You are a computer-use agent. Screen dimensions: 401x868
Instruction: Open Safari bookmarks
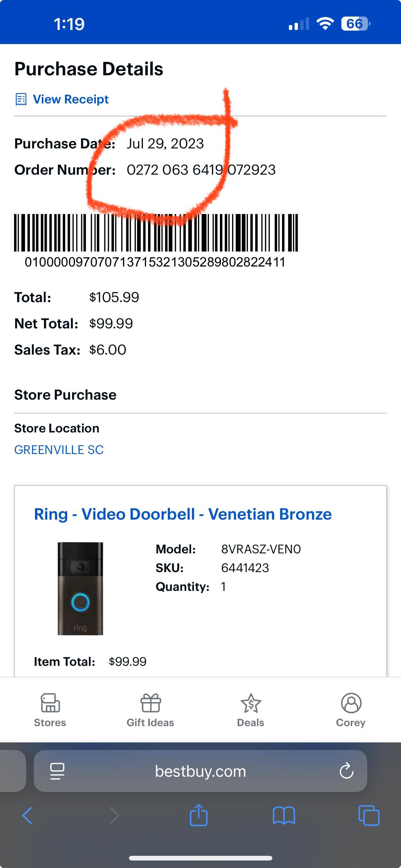click(284, 816)
